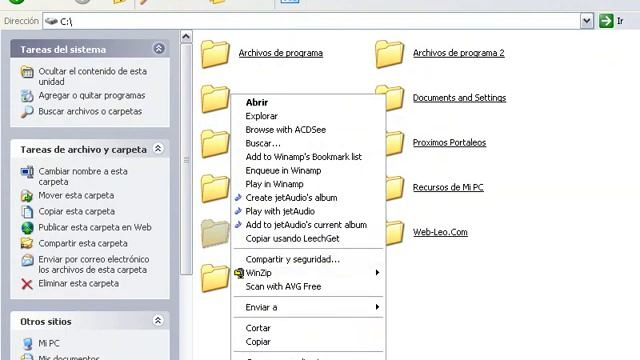The width and height of the screenshot is (640, 360).
Task: Select Copiar usando LeechGet
Action: (309, 239)
